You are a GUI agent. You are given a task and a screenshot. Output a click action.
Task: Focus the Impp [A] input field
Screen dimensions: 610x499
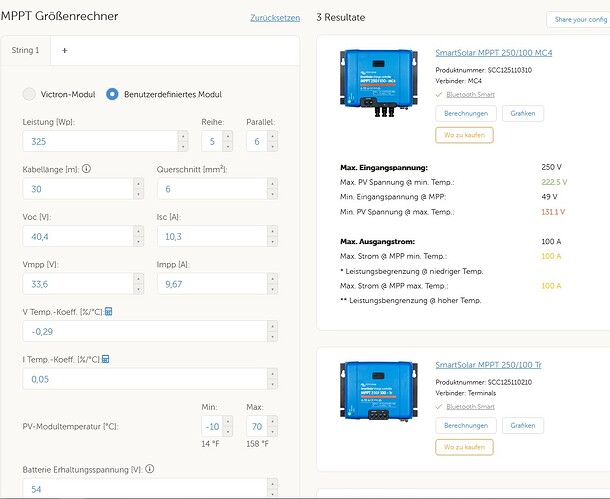click(212, 284)
